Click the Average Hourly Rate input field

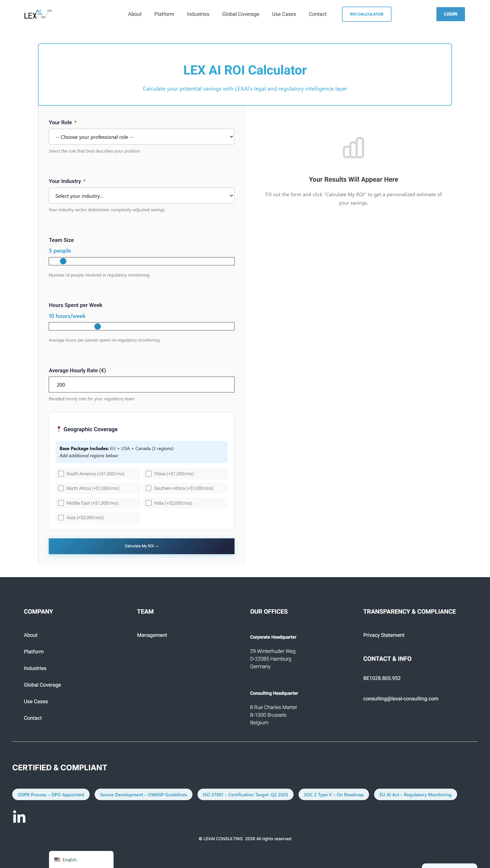(141, 385)
